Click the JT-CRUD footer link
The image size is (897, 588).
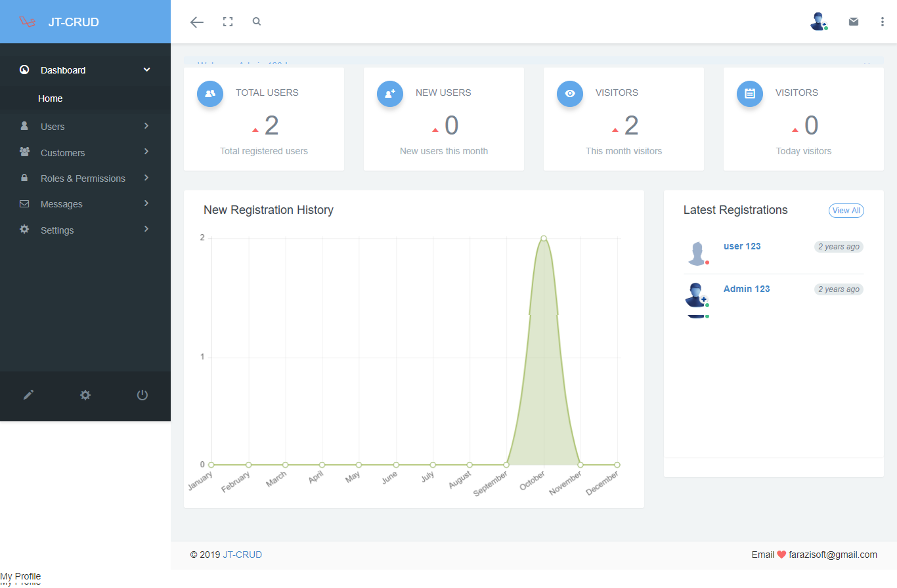(x=242, y=555)
